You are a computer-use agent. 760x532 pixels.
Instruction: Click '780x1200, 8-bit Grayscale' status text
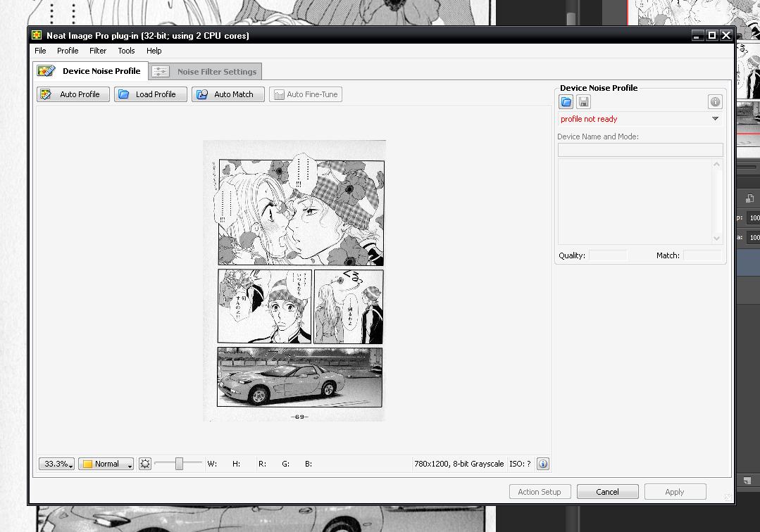point(459,464)
